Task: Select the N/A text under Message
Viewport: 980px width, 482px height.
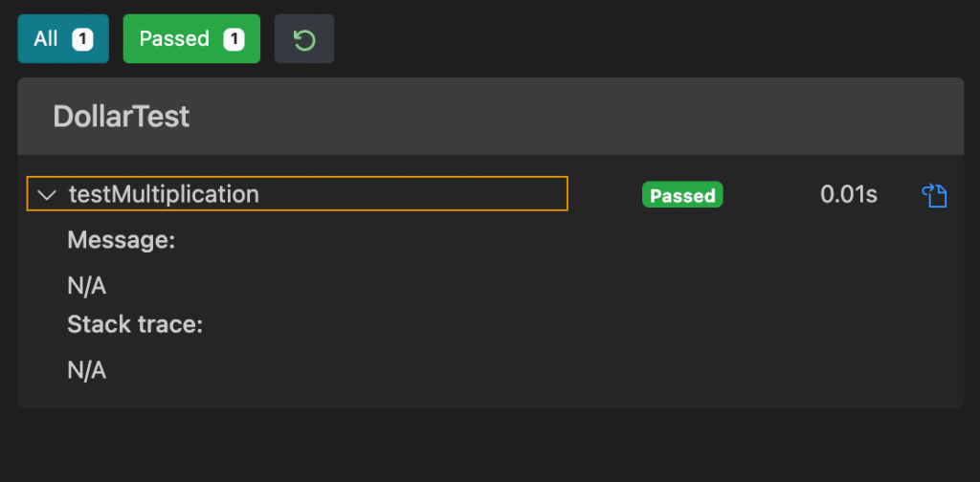Action: (87, 287)
